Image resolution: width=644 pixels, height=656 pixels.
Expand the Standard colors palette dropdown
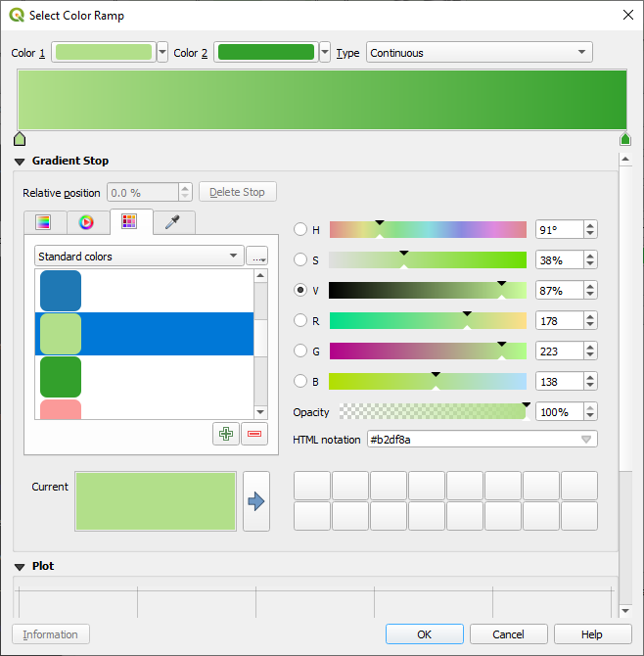[x=139, y=257]
